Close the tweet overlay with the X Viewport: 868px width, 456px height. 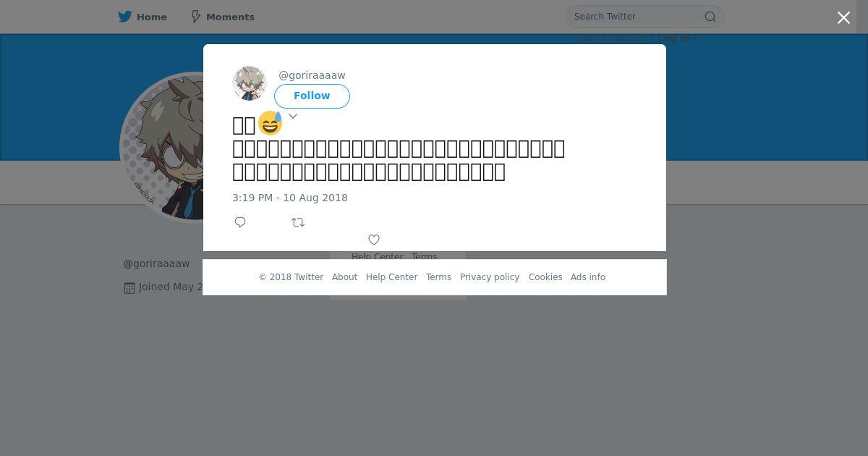coord(843,18)
